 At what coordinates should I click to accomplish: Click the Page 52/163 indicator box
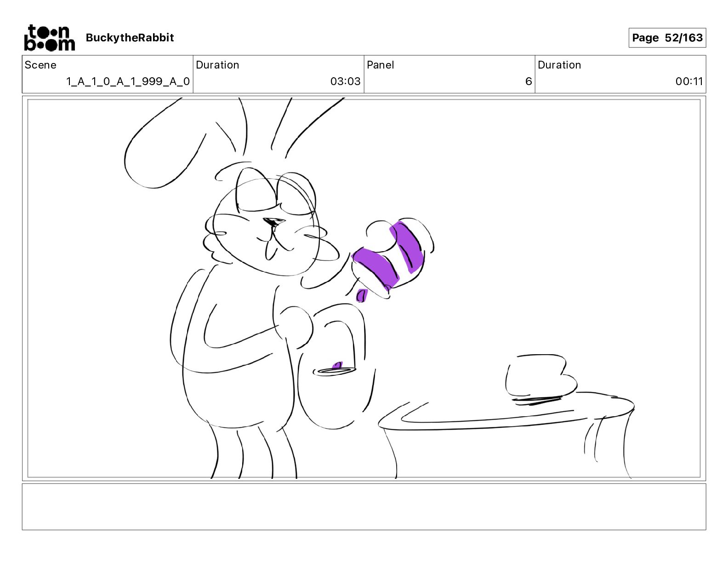667,38
